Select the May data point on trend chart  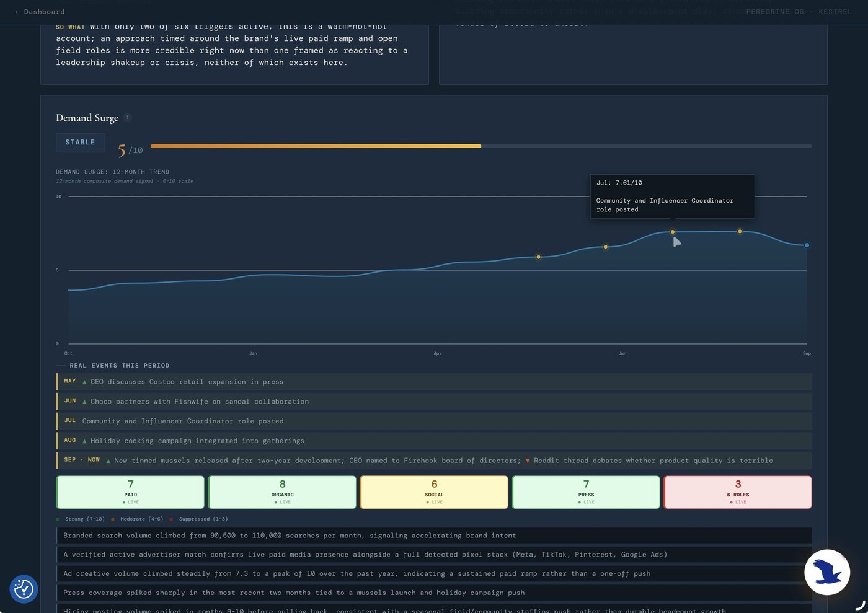(538, 257)
